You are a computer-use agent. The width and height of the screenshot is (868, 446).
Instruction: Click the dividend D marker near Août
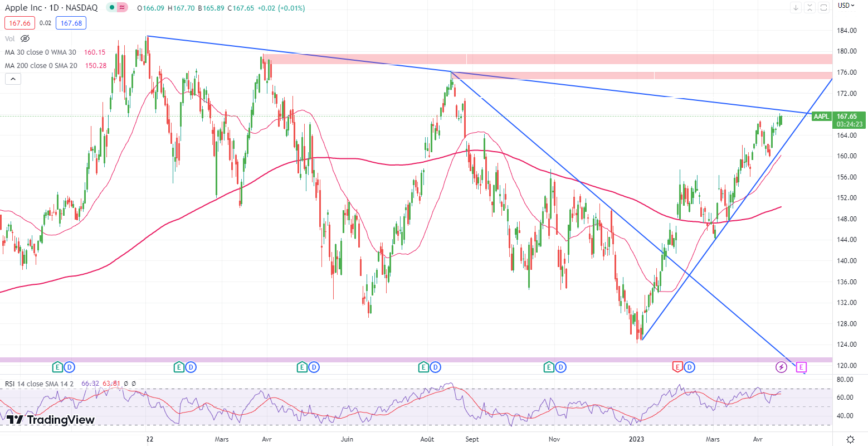click(x=436, y=367)
